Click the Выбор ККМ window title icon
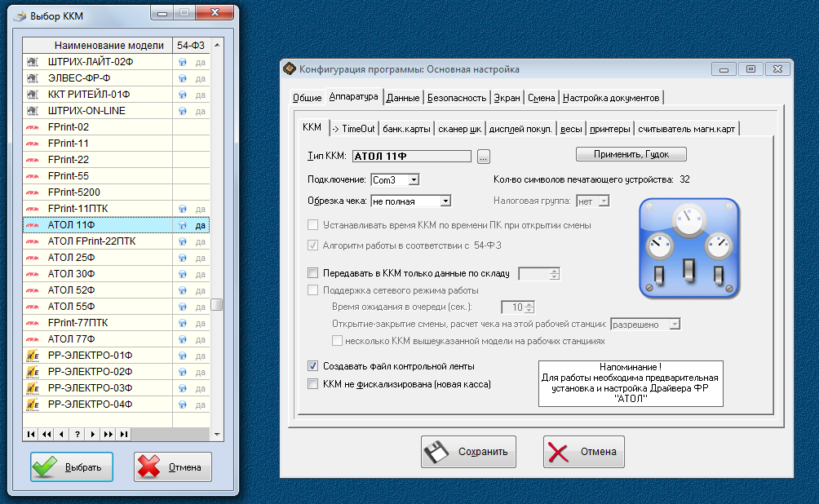This screenshot has width=819, height=504. 20,16
